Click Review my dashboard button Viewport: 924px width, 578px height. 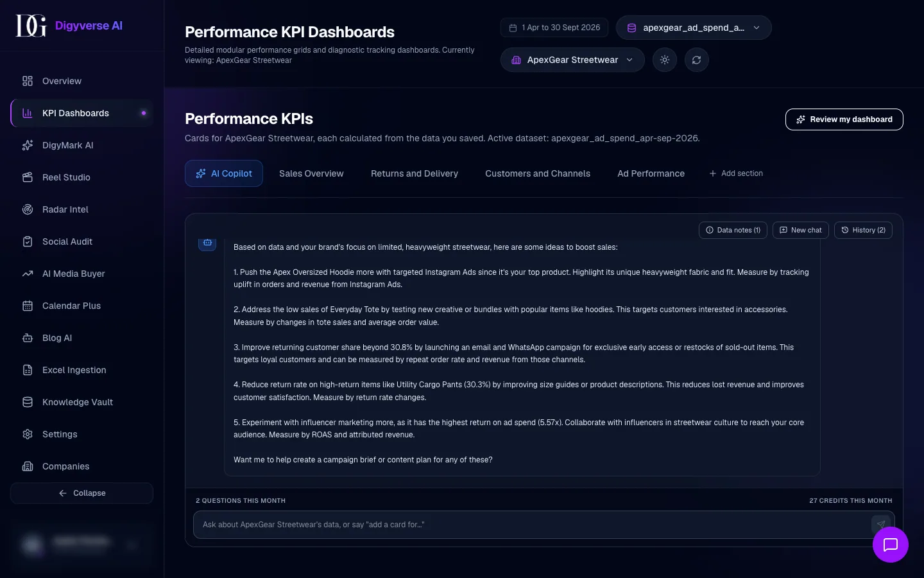coord(844,119)
